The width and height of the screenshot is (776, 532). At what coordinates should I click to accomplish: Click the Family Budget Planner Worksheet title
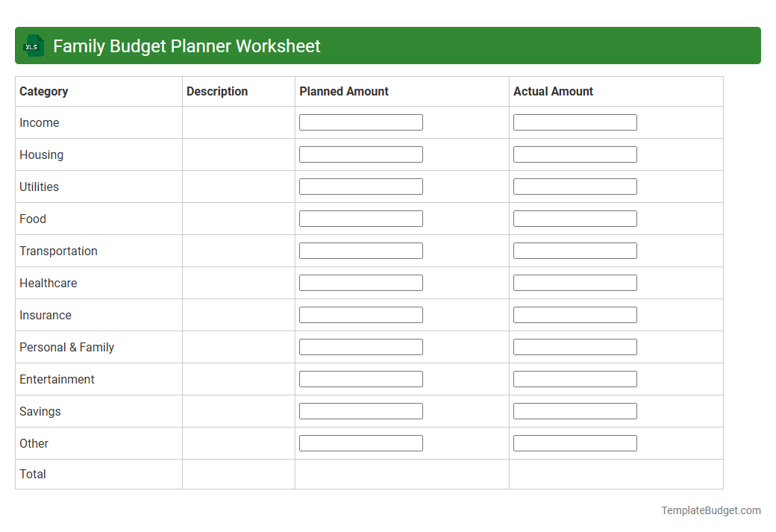pyautogui.click(x=185, y=46)
